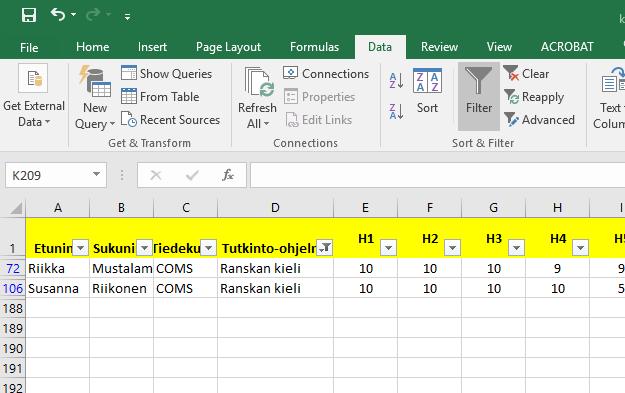The image size is (625, 393).
Task: Open the active Tutkinto-ohjelma filter dropdown
Action: click(x=324, y=248)
